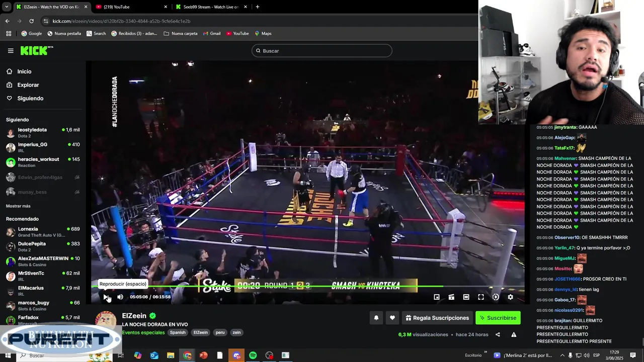Open the tab search dropdown

coord(7,7)
